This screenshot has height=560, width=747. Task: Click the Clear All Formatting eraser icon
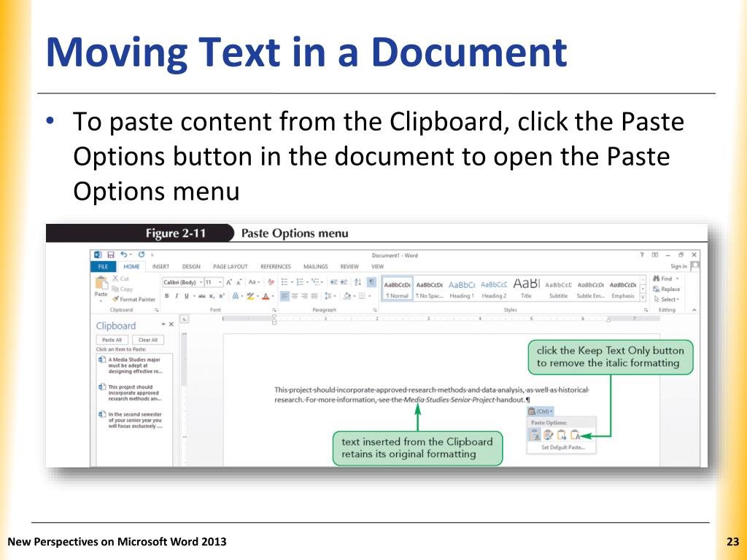click(271, 282)
